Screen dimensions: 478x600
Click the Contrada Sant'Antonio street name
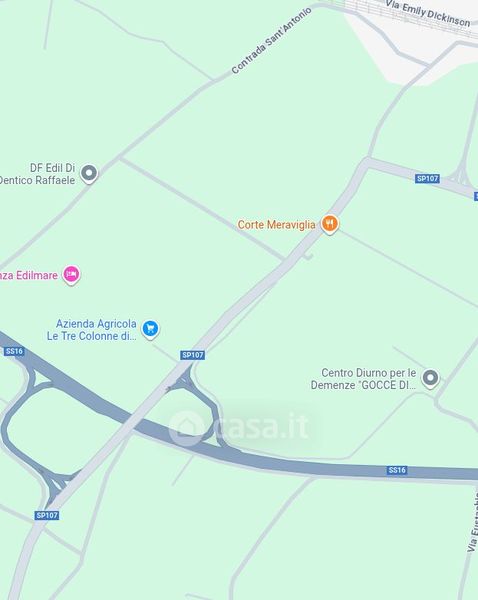tap(271, 41)
